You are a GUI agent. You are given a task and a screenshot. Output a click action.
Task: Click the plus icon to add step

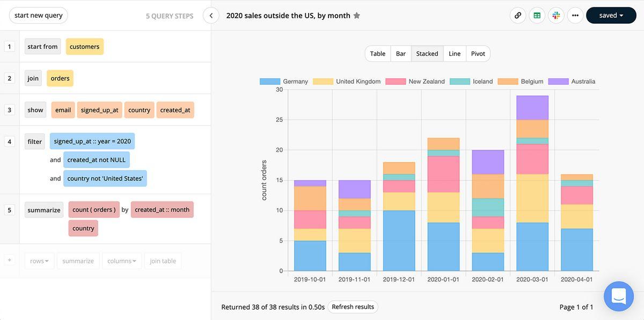9,261
